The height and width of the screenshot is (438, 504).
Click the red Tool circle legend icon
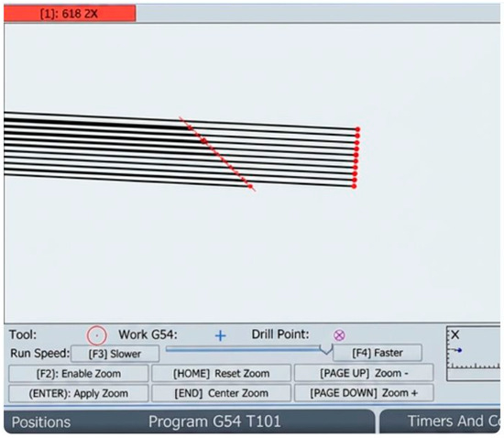[96, 335]
